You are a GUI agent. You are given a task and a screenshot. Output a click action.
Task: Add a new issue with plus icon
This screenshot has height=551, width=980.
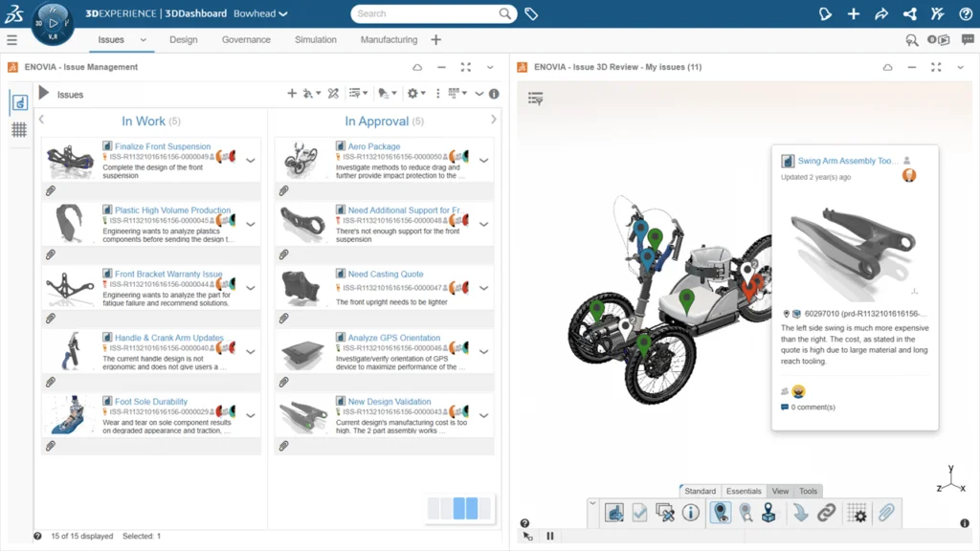click(292, 94)
